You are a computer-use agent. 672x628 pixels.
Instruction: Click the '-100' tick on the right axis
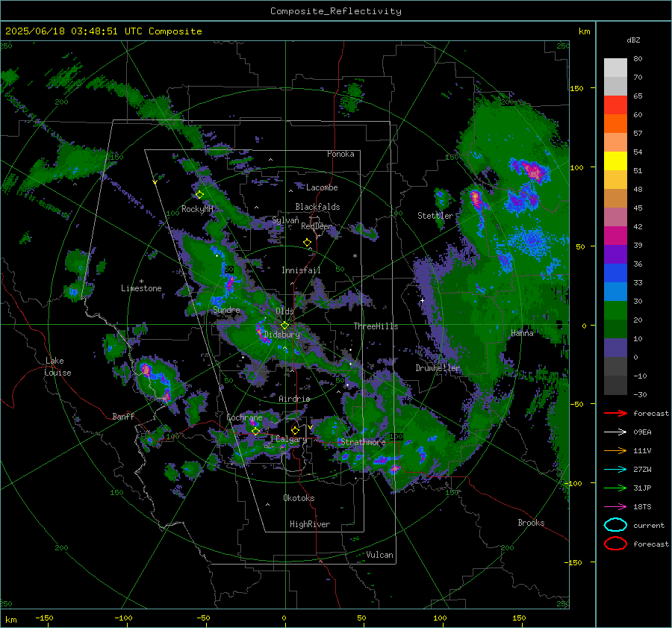(575, 483)
